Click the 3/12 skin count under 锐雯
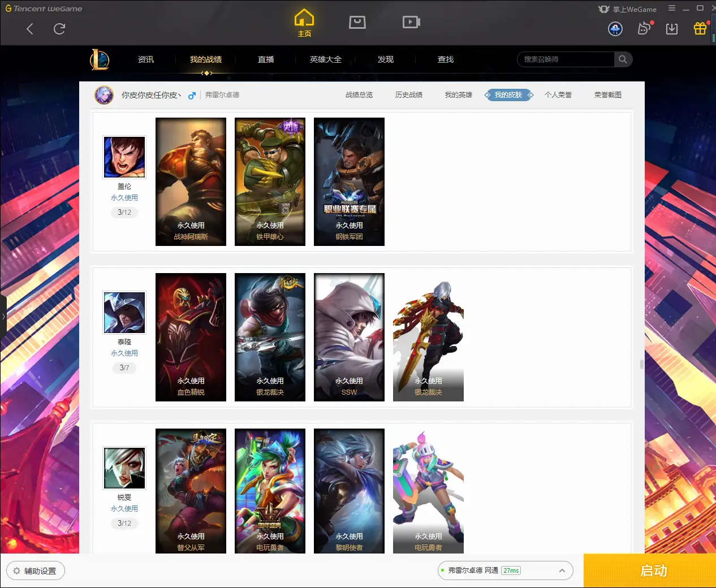 (x=124, y=524)
